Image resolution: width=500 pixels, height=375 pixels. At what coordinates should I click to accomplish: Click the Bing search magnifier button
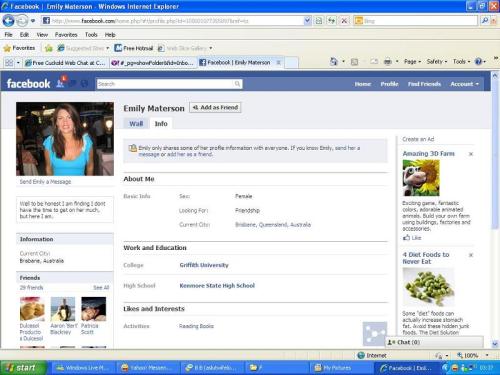click(x=485, y=21)
